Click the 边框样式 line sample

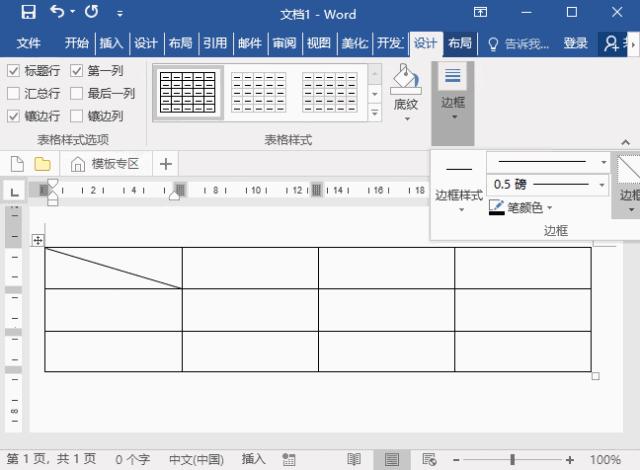tap(459, 169)
